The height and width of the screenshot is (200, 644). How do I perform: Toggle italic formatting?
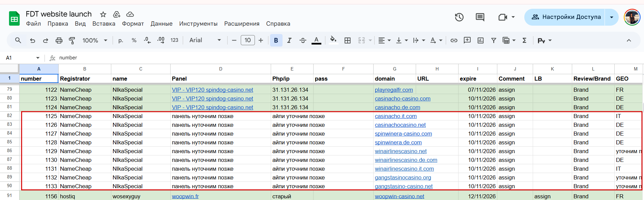tap(289, 40)
